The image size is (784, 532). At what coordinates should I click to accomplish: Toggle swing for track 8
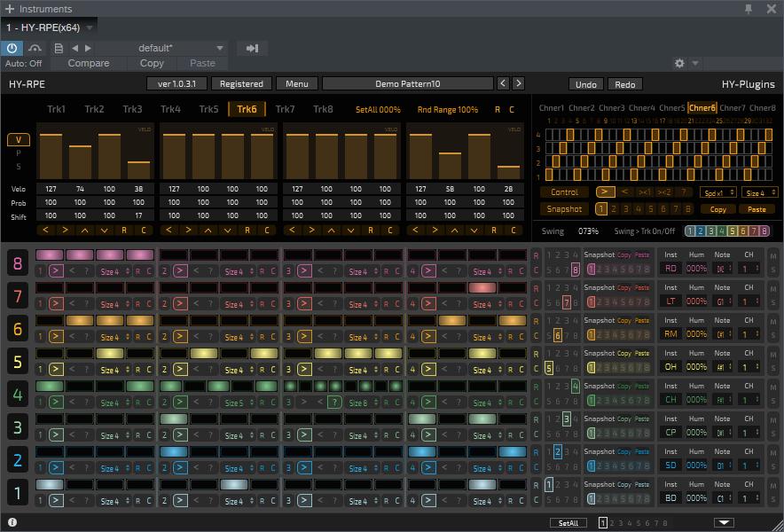[x=764, y=231]
